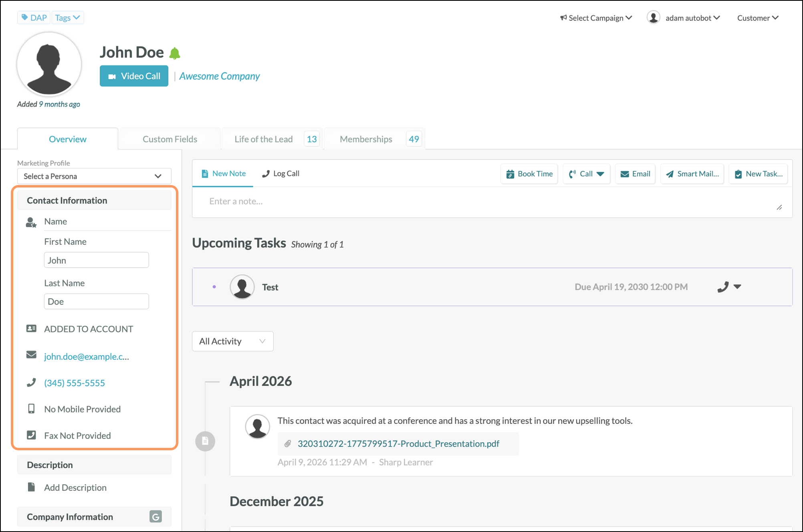
Task: Click the paperclip icon beside the PDF attachment
Action: click(288, 443)
